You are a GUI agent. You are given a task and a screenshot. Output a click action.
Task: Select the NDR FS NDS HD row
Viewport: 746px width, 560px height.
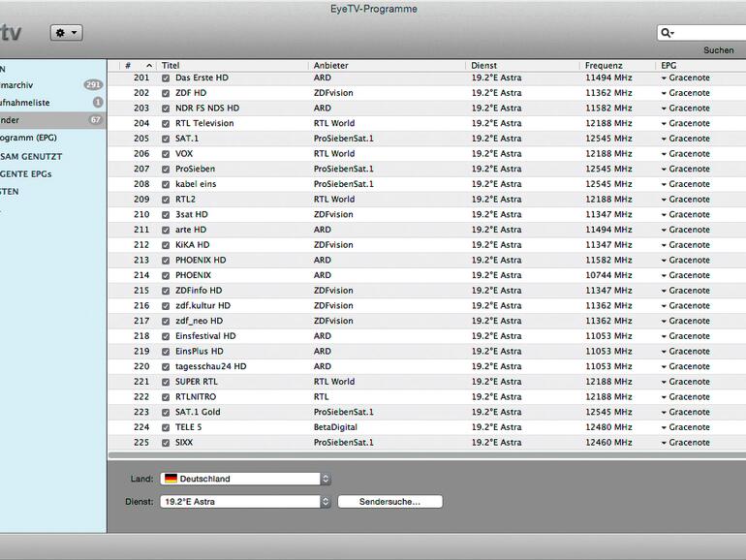pyautogui.click(x=426, y=108)
